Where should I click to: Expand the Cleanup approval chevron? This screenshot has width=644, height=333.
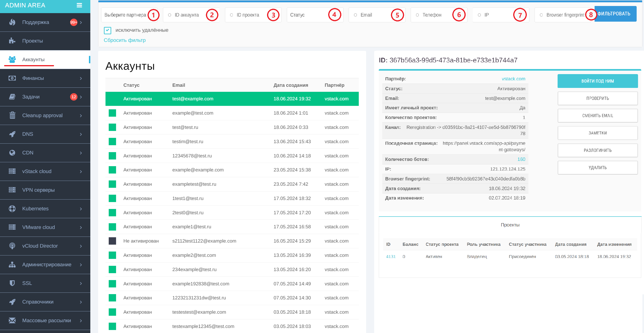pos(81,116)
